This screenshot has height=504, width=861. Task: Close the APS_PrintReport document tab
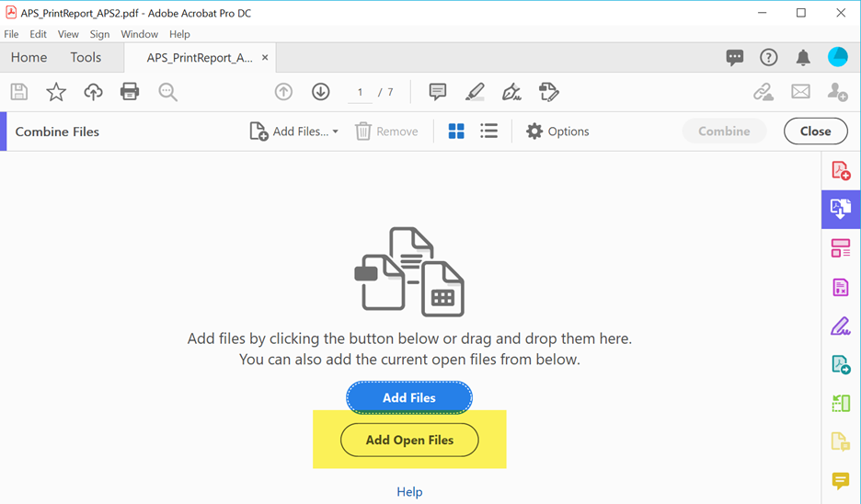265,57
